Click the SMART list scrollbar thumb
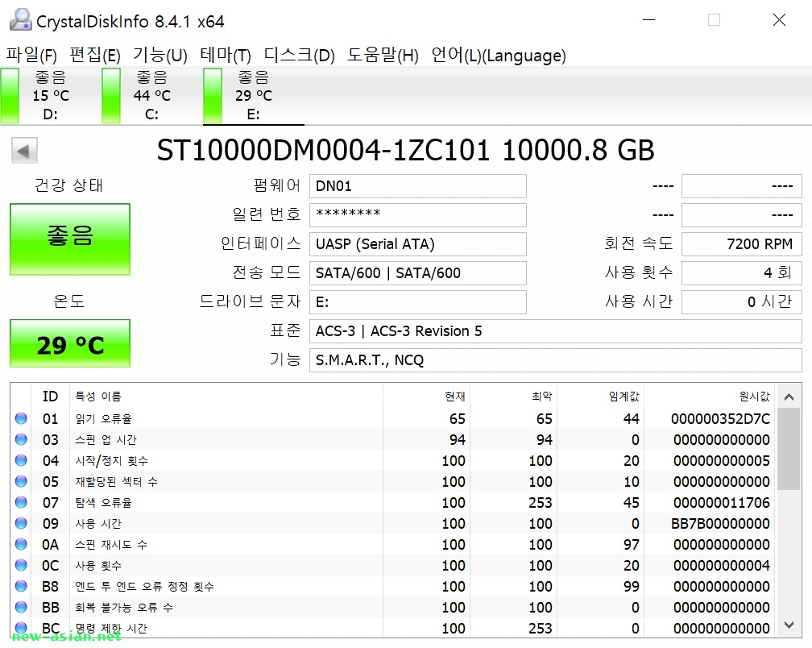 point(789,449)
